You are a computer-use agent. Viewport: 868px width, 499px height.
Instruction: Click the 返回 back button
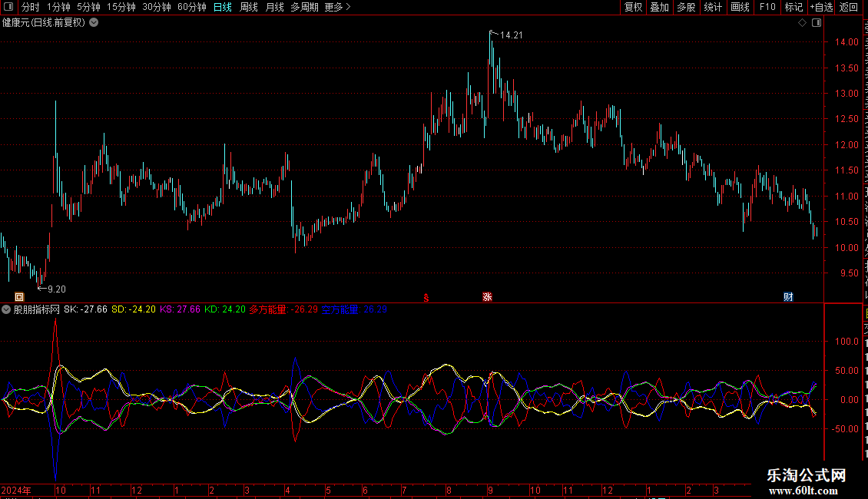pyautogui.click(x=849, y=7)
